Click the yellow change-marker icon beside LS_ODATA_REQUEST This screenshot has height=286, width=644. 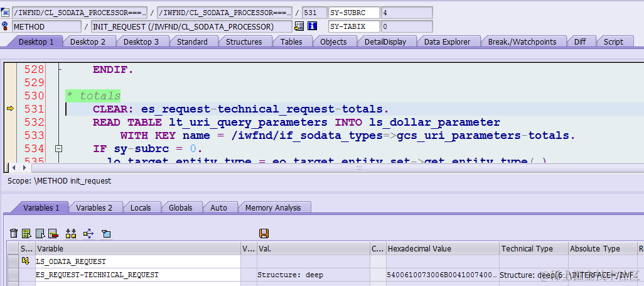pyautogui.click(x=26, y=261)
